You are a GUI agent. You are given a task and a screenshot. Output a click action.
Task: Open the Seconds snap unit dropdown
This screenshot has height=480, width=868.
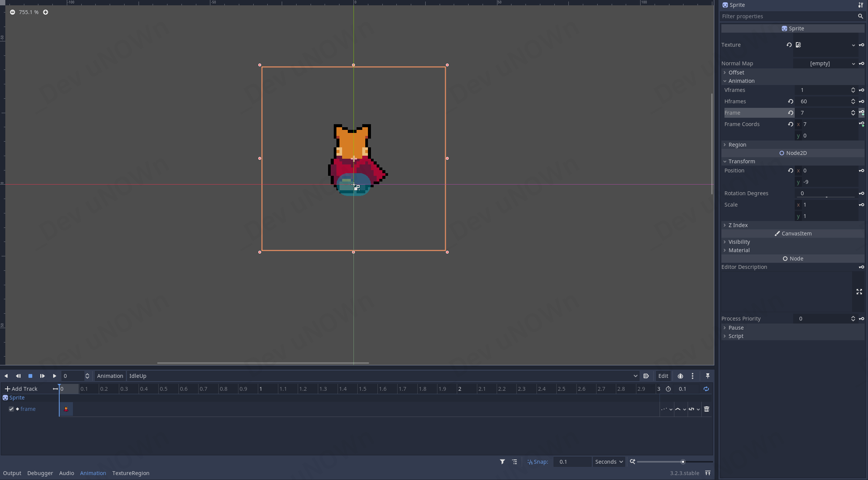click(609, 462)
